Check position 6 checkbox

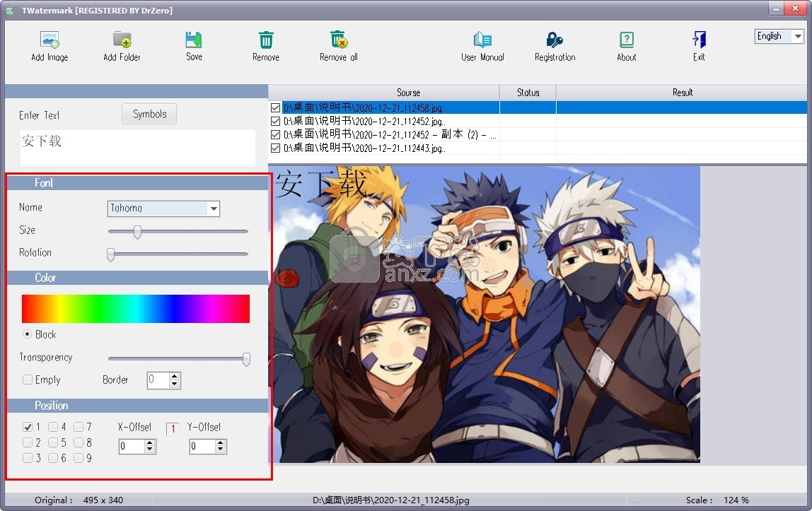(x=53, y=458)
